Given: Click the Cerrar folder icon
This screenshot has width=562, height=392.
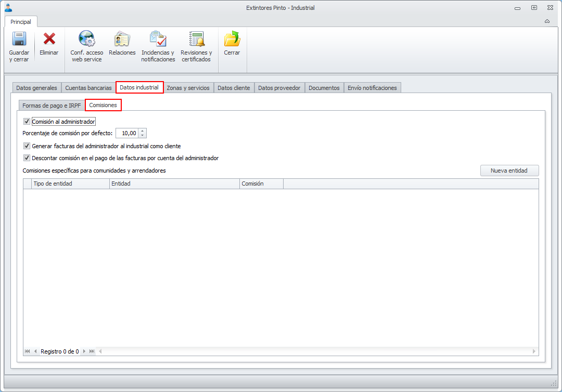Looking at the screenshot, I should click(x=232, y=38).
